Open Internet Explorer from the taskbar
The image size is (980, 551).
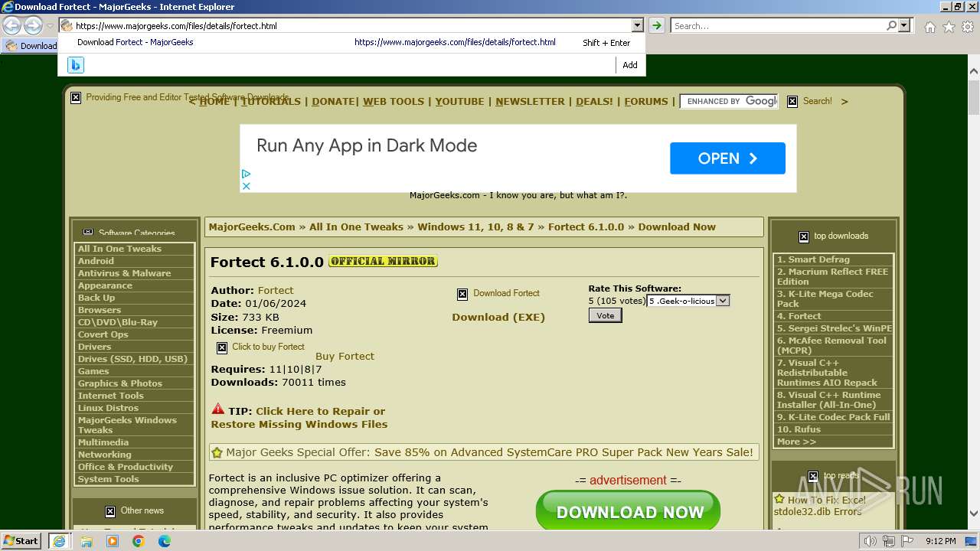59,540
